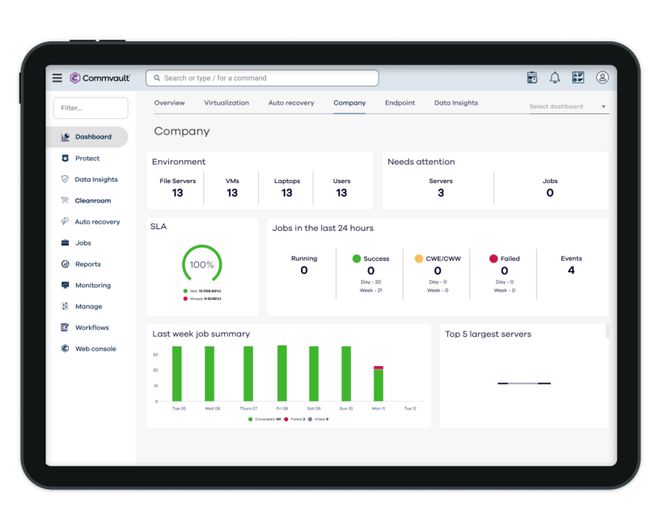Click the Monitoring icon in sidebar
Viewport: 660px width, 529px height.
pos(65,285)
